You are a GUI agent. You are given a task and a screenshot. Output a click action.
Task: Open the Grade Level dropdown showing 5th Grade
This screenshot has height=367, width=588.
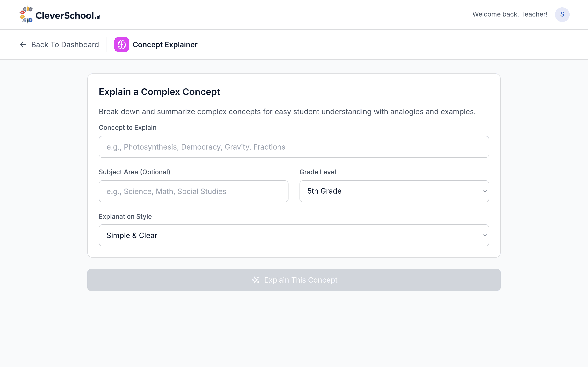[394, 191]
